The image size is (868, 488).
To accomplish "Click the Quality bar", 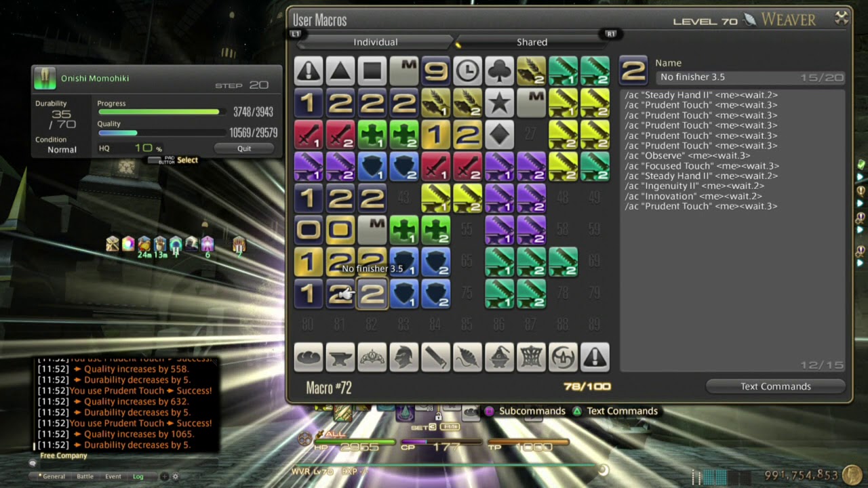I will tap(162, 133).
